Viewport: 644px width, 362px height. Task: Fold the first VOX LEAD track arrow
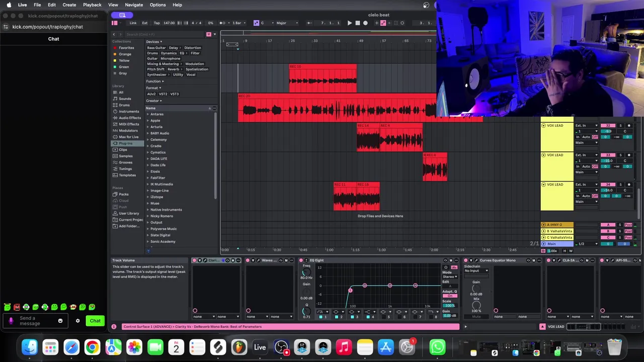[x=543, y=125]
